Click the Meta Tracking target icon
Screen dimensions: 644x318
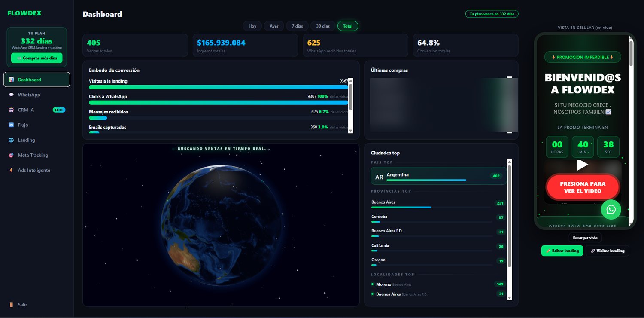tap(11, 155)
